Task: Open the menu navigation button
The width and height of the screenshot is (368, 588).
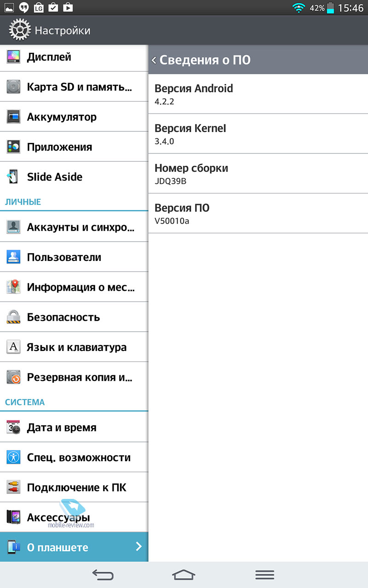Action: point(264,575)
